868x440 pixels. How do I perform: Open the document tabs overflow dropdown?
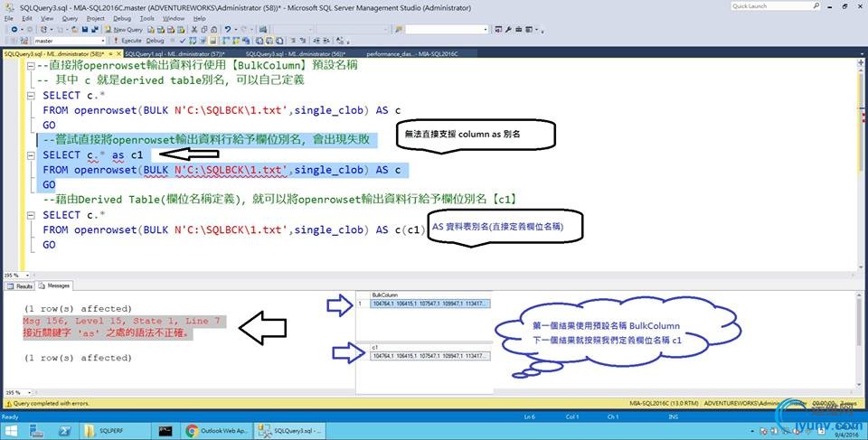point(862,53)
